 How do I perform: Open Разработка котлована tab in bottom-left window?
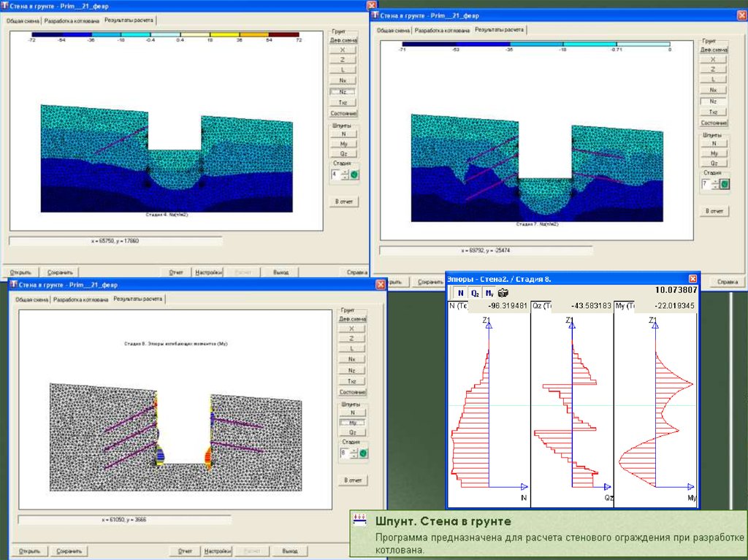point(81,299)
